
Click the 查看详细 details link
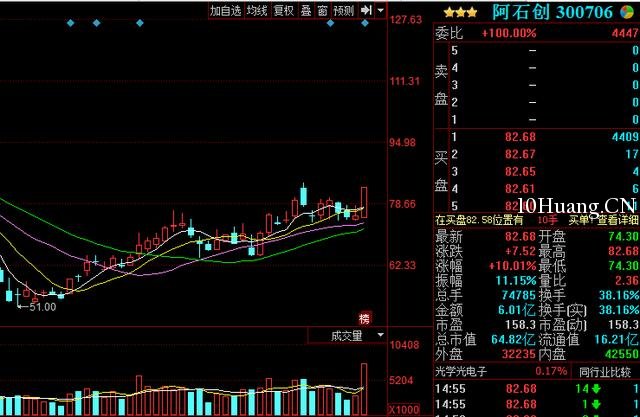pos(618,220)
